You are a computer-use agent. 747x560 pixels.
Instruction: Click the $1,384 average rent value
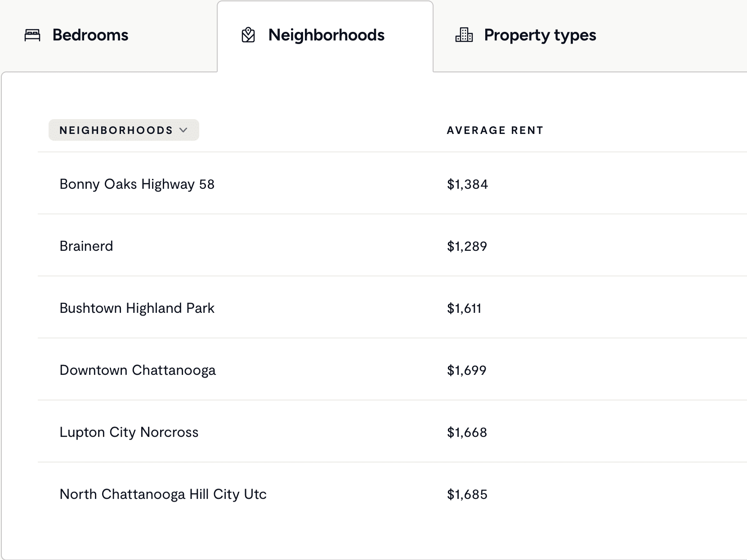(467, 184)
